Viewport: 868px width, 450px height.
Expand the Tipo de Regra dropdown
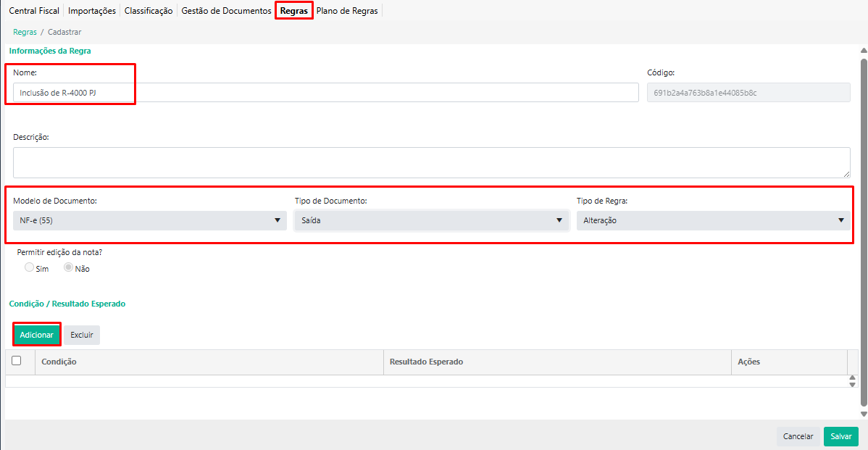click(713, 220)
